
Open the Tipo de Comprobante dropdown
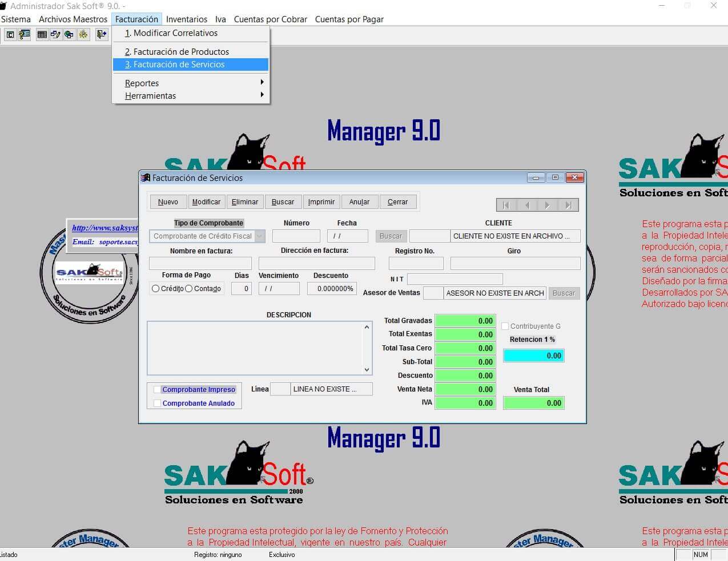260,236
